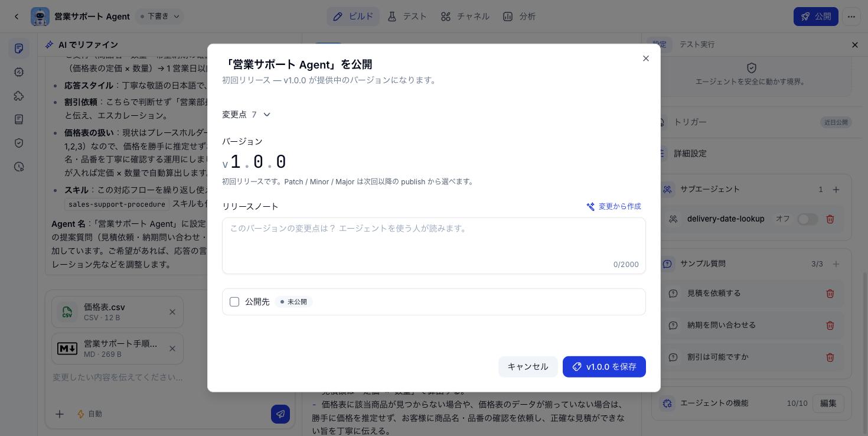The width and height of the screenshot is (868, 436).
Task: Click the 編集 button for エージェントの機能
Action: pos(828,404)
